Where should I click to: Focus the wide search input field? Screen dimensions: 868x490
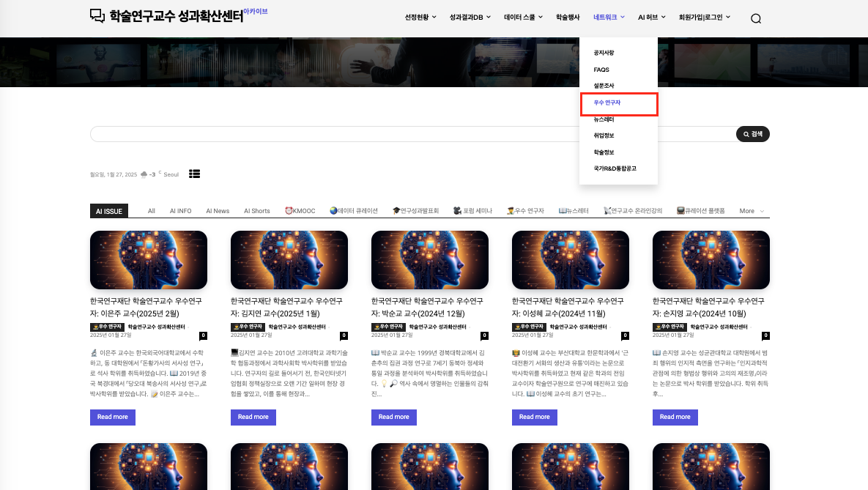(x=412, y=134)
